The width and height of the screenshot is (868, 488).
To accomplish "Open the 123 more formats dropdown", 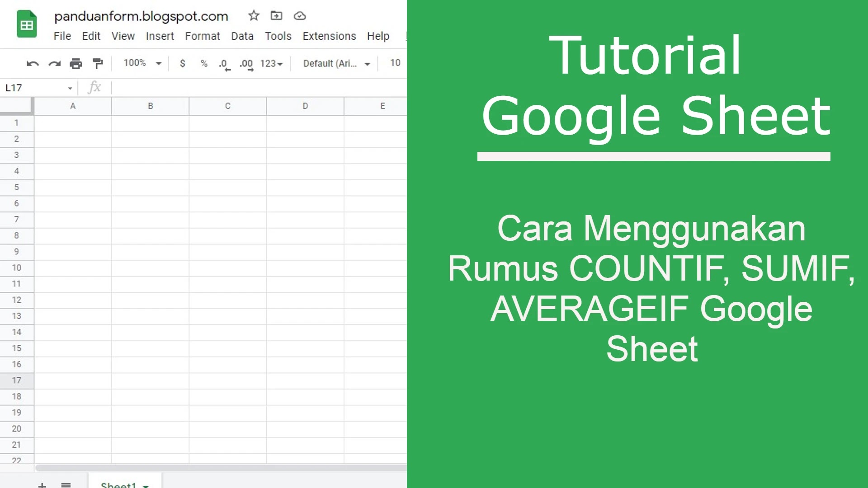I will click(x=271, y=64).
